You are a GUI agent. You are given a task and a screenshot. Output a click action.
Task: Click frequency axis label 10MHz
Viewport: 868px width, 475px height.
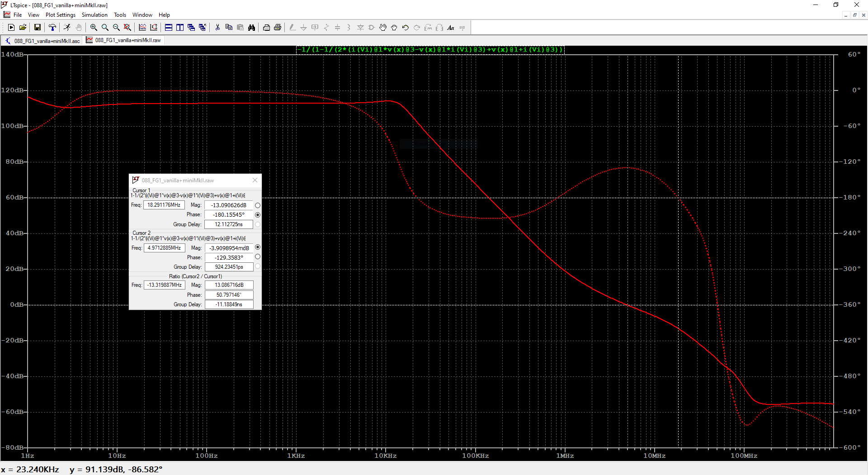coord(655,456)
